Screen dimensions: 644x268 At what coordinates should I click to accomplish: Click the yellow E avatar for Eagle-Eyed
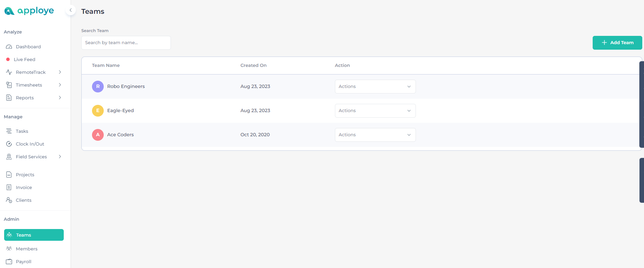98,111
